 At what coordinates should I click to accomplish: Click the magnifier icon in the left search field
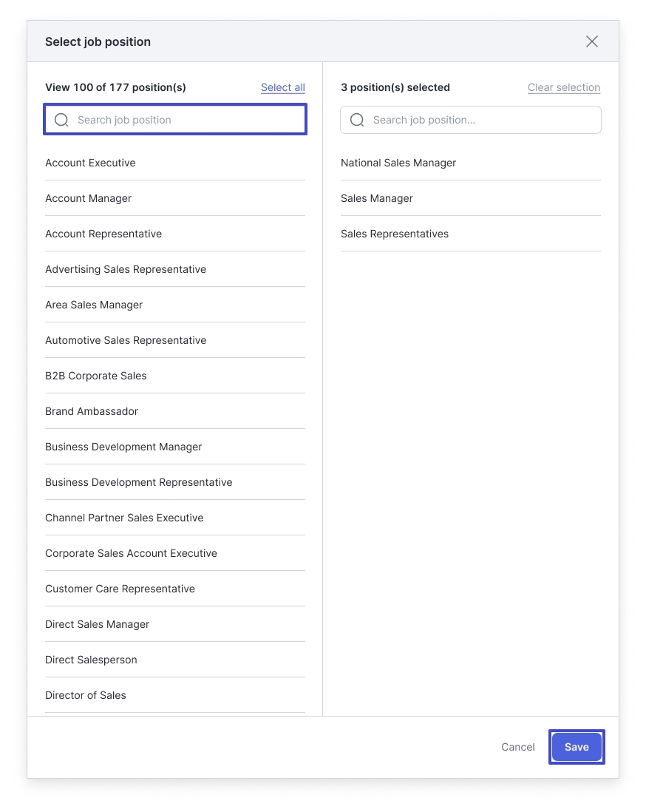point(61,119)
